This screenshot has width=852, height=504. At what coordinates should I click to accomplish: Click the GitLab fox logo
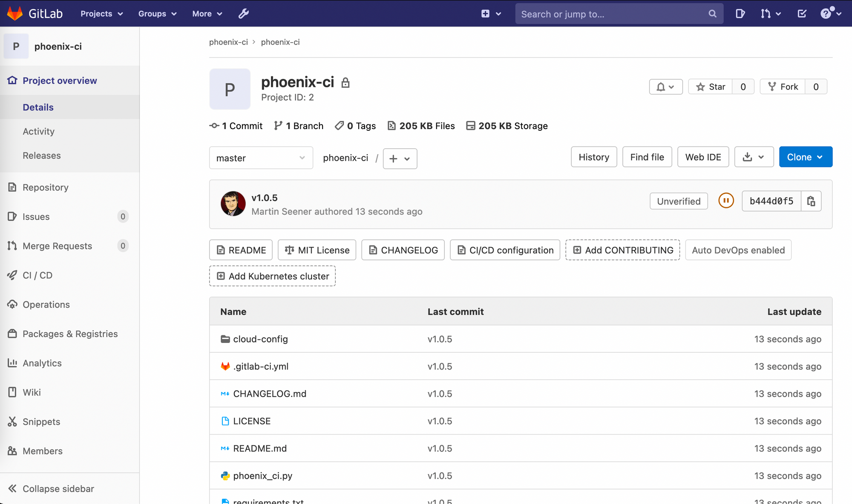(x=15, y=14)
